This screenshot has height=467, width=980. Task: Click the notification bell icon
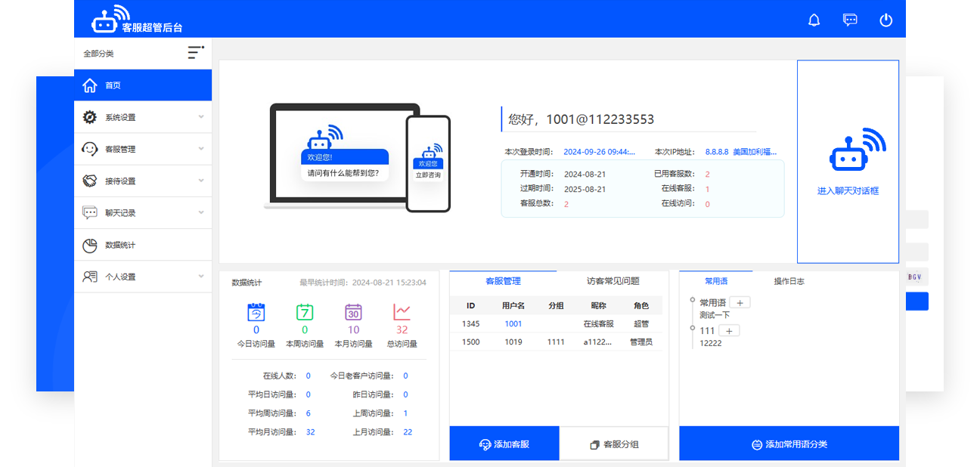click(814, 20)
